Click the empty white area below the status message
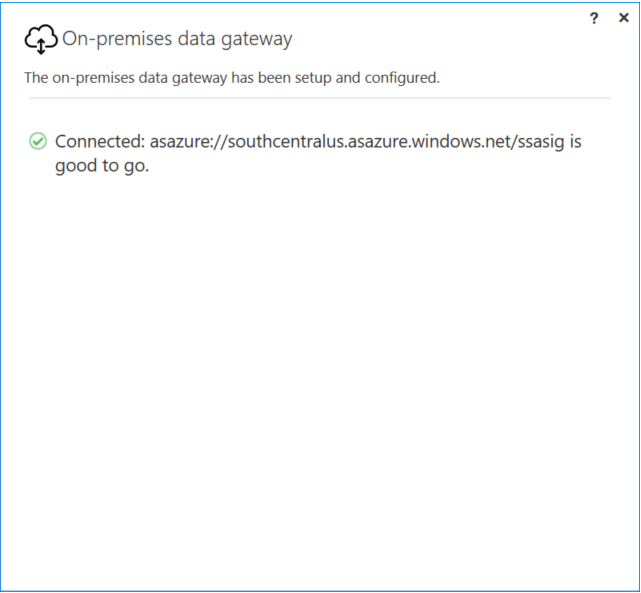The image size is (641, 593). [x=320, y=380]
